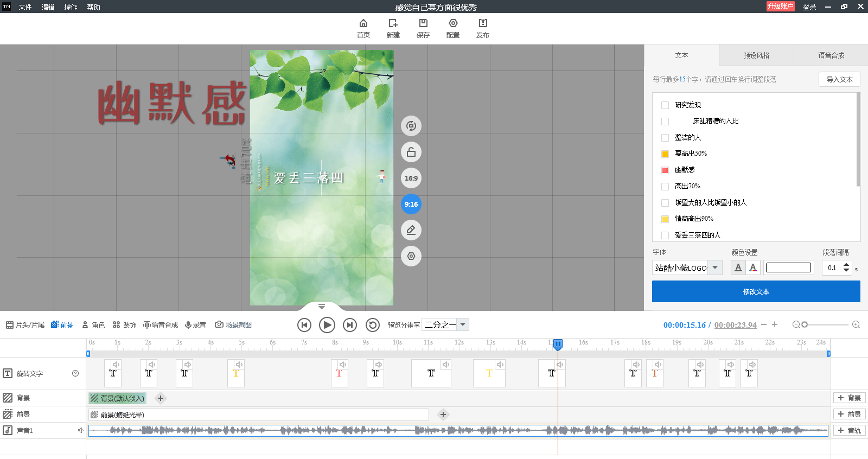Click the plus next to total duration
The width and height of the screenshot is (868, 459).
(775, 324)
